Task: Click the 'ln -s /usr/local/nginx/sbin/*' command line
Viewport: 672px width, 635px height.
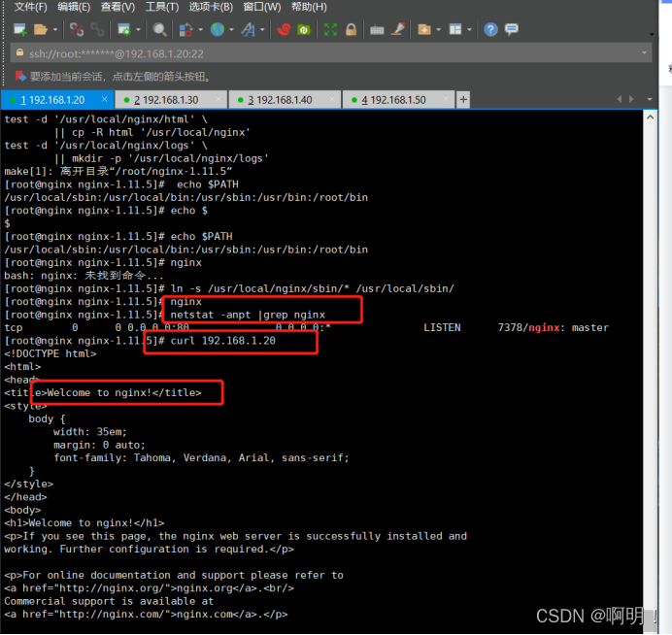Action: pos(229,288)
